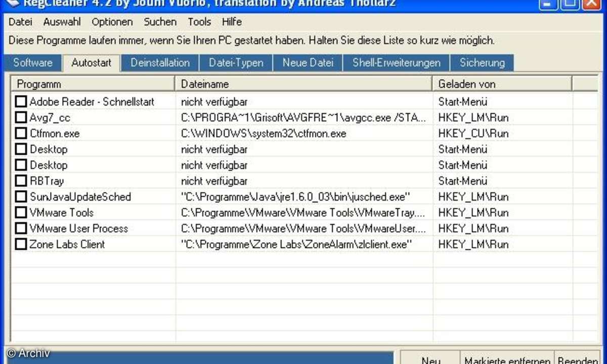
Task: Select the avgcc.exe Grisoft path cell
Action: click(303, 118)
